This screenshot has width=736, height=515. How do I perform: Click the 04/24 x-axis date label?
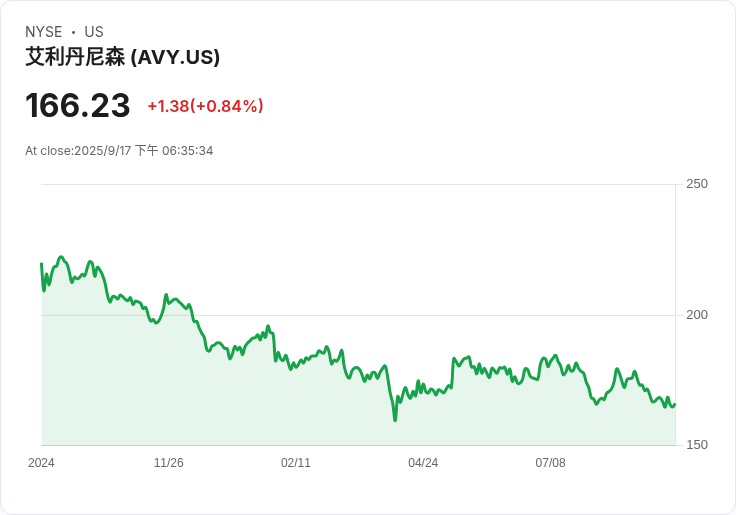click(x=423, y=463)
